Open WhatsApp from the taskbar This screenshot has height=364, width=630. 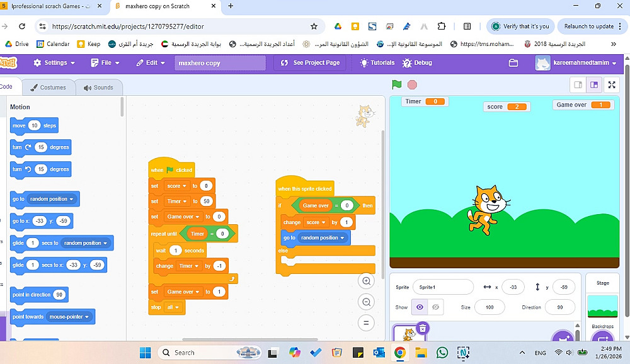pyautogui.click(x=442, y=353)
